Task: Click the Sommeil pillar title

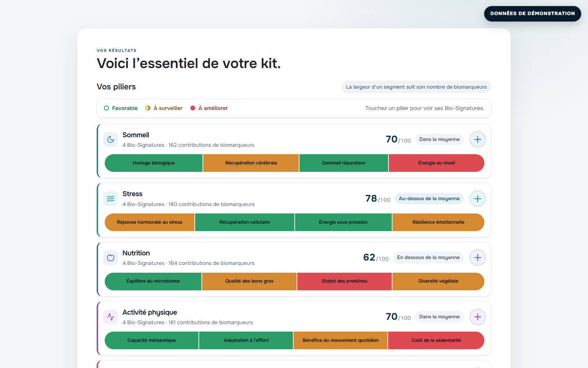Action: 136,135
